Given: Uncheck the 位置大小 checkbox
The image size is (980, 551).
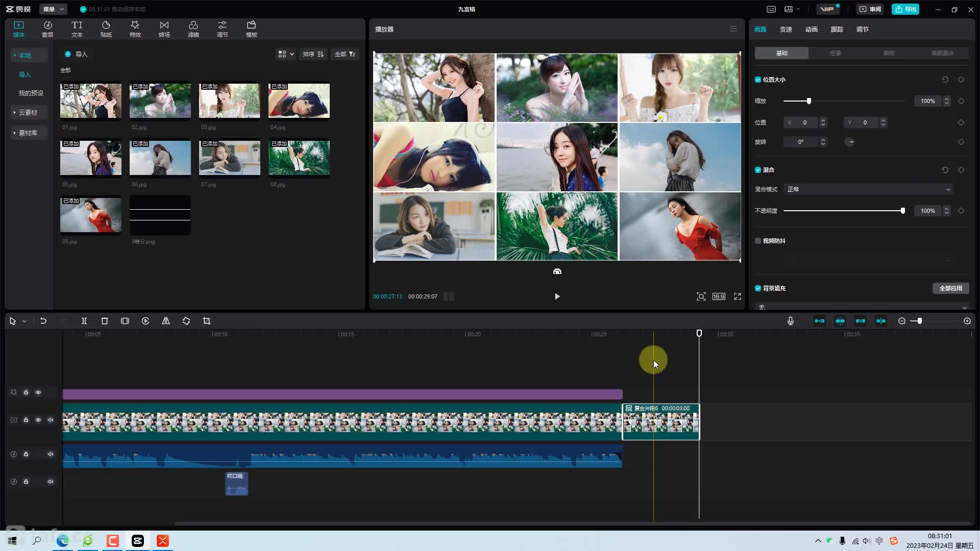Looking at the screenshot, I should (x=758, y=80).
